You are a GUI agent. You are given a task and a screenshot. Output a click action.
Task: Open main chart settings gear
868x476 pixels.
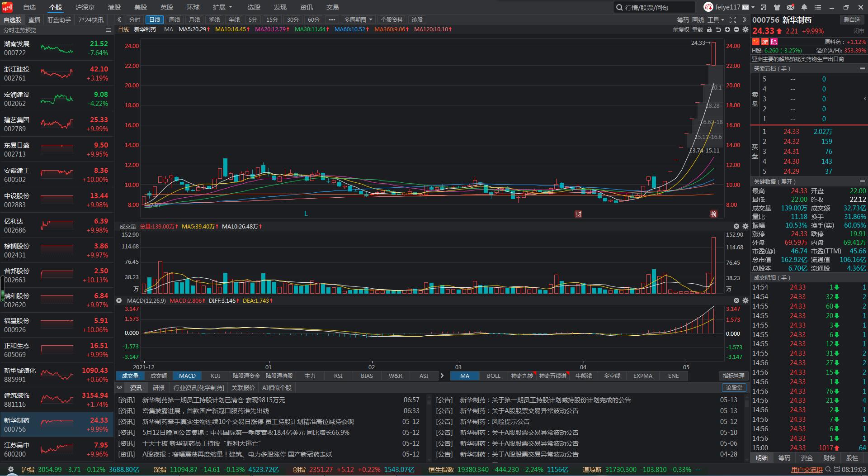pyautogui.click(x=745, y=29)
